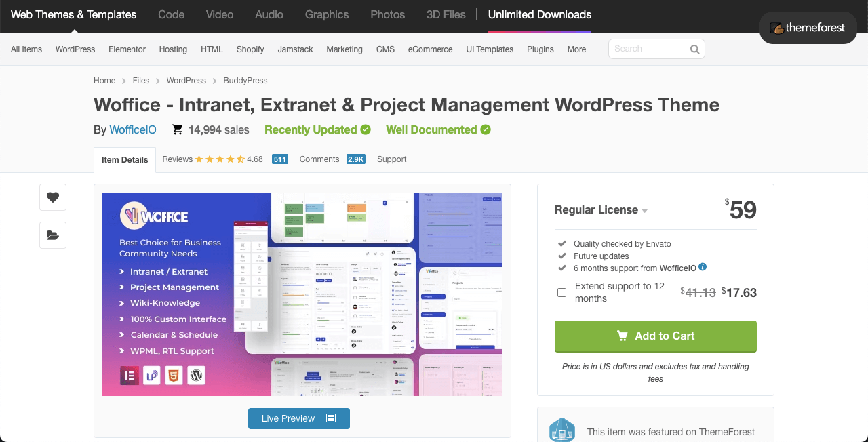Click the heart favorite icon
Screen dimensions: 868x442
click(53, 197)
